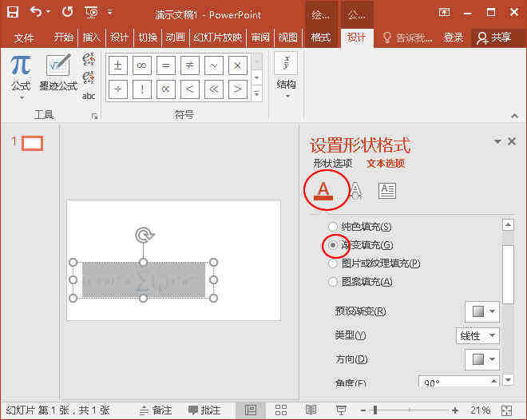Viewport: 527px width, 420px height.
Task: Collapse the ribbon with the up arrow
Action: tap(514, 116)
